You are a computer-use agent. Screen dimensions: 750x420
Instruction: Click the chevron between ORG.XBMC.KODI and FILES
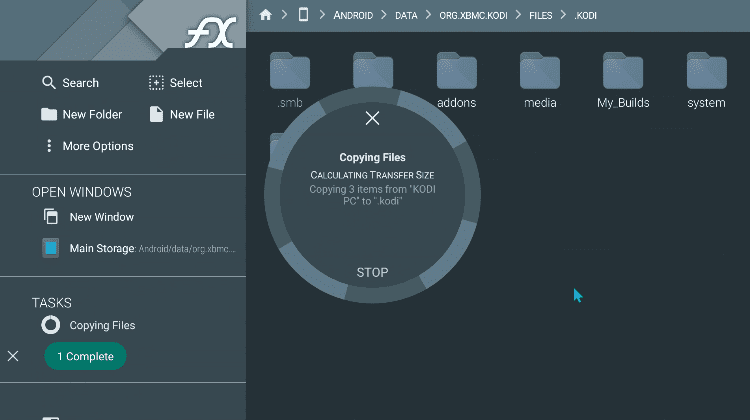click(x=518, y=15)
